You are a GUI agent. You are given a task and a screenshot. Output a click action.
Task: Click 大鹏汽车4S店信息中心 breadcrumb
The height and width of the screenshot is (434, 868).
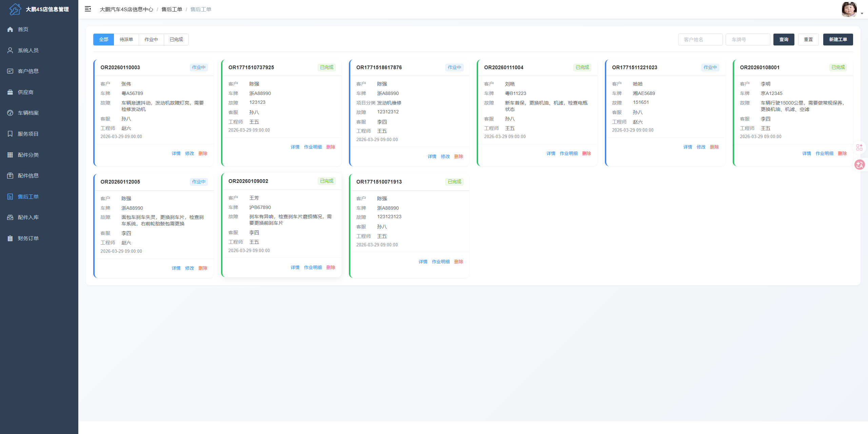pyautogui.click(x=126, y=10)
